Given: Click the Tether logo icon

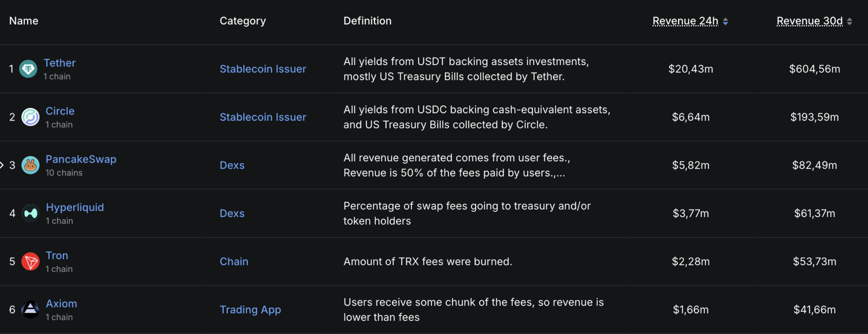Looking at the screenshot, I should [28, 69].
